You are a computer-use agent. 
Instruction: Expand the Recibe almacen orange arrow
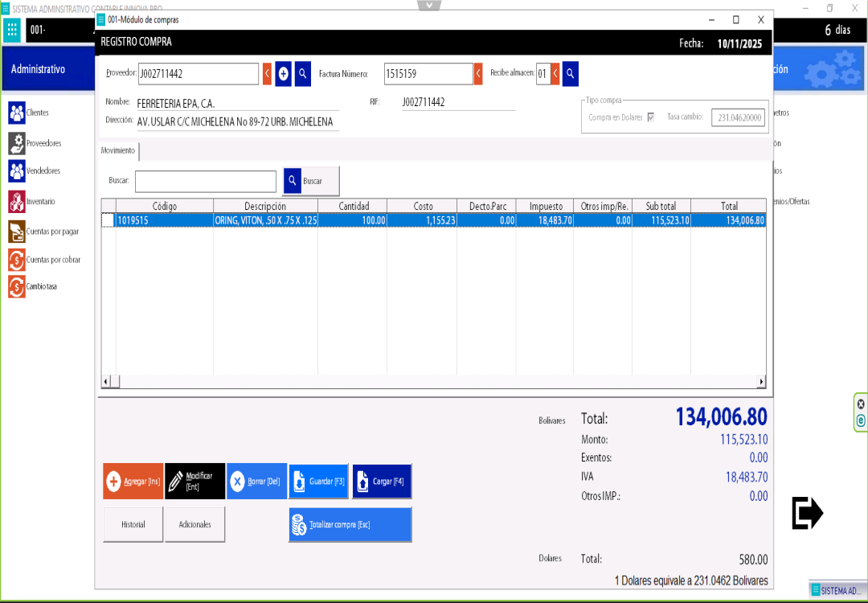(555, 74)
